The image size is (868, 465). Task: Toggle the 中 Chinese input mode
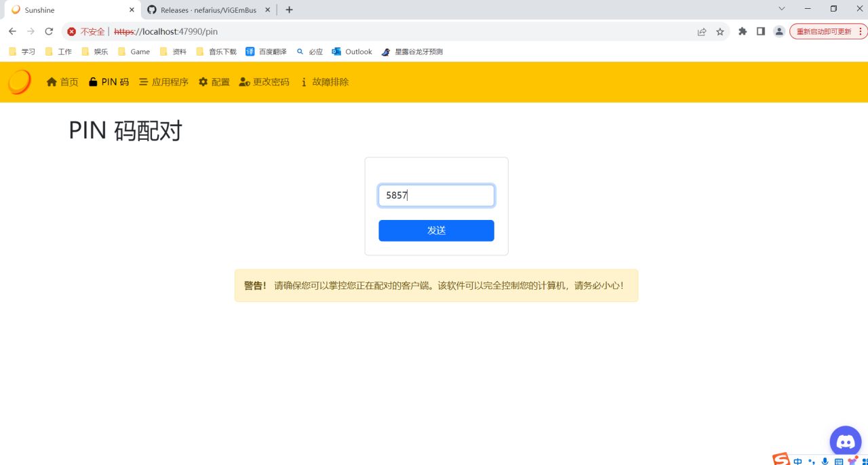point(798,461)
